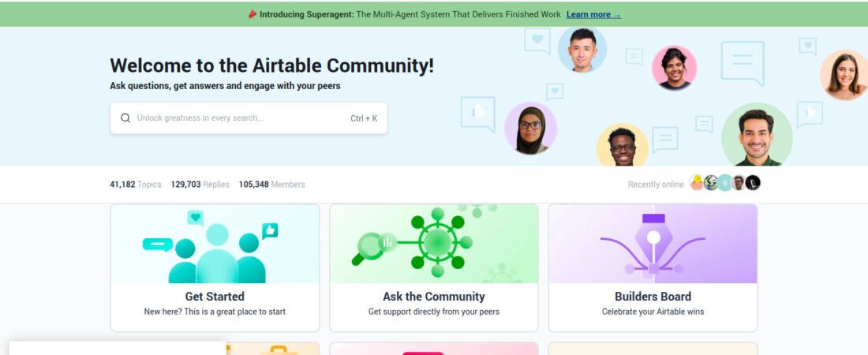This screenshot has width=868, height=355.
Task: Click the '129,703 Replies' statistic
Action: click(x=200, y=185)
